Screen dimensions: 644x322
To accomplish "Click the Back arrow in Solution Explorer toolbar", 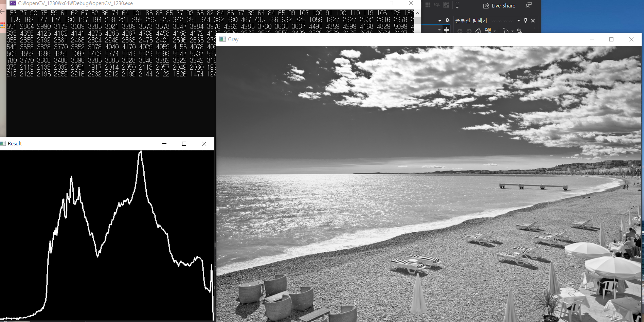I will 460,31.
